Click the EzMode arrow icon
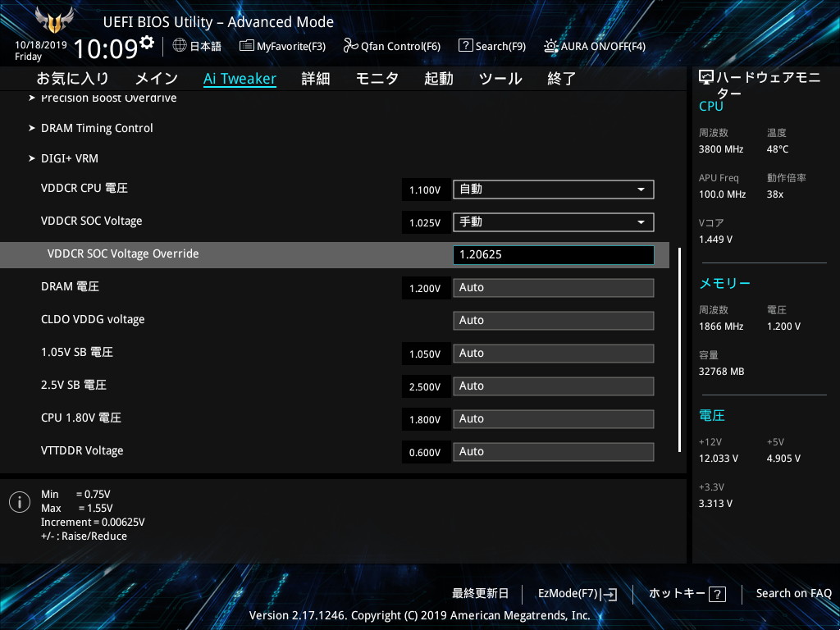 609,594
